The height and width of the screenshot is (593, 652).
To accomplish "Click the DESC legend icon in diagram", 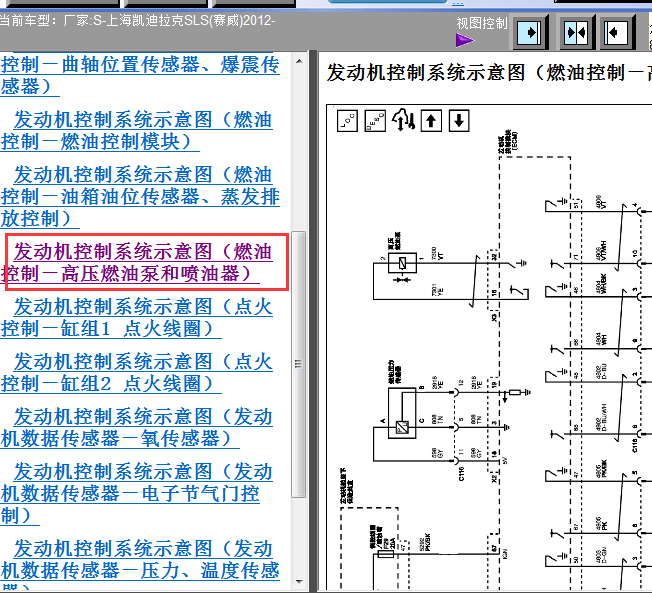I will [x=375, y=121].
